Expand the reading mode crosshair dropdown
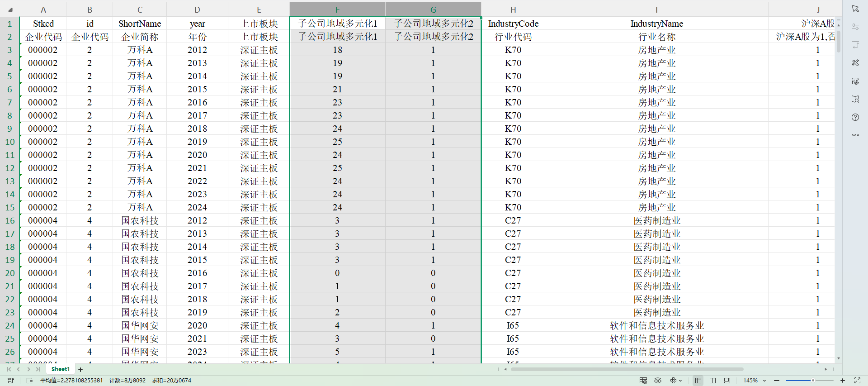This screenshot has width=868, height=386. (x=680, y=381)
